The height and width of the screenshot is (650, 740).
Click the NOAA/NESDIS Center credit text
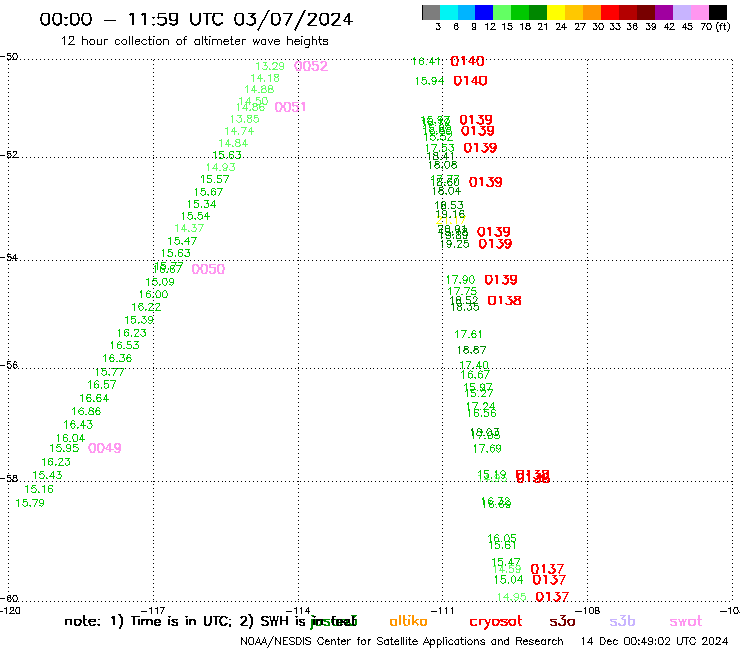pyautogui.click(x=402, y=642)
